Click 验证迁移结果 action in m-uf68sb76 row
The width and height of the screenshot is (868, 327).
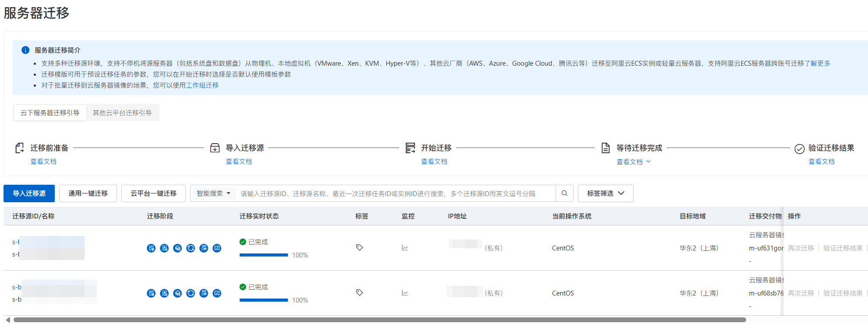(843, 293)
